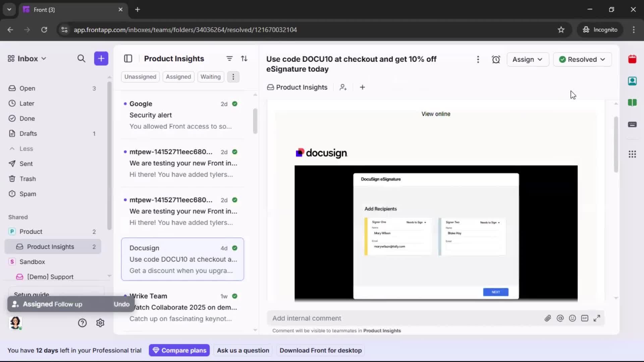Click the Compare plans button
The height and width of the screenshot is (362, 644).
[x=179, y=350]
